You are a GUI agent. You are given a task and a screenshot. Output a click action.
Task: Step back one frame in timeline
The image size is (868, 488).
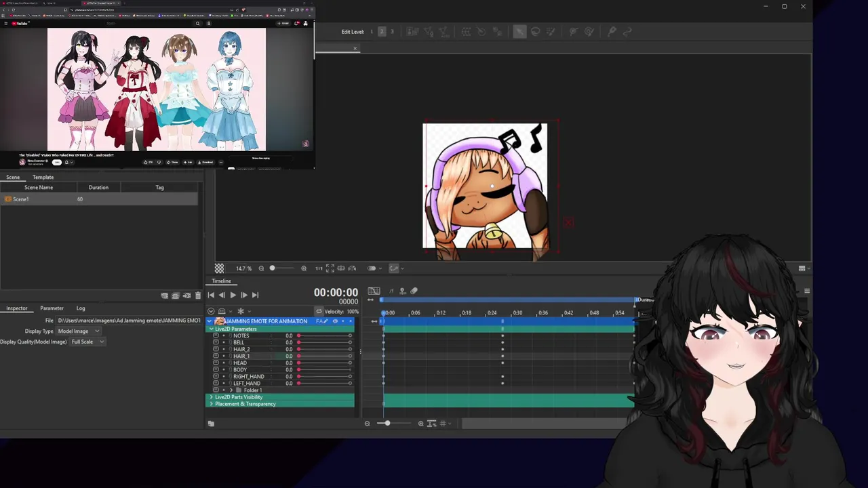pyautogui.click(x=222, y=295)
